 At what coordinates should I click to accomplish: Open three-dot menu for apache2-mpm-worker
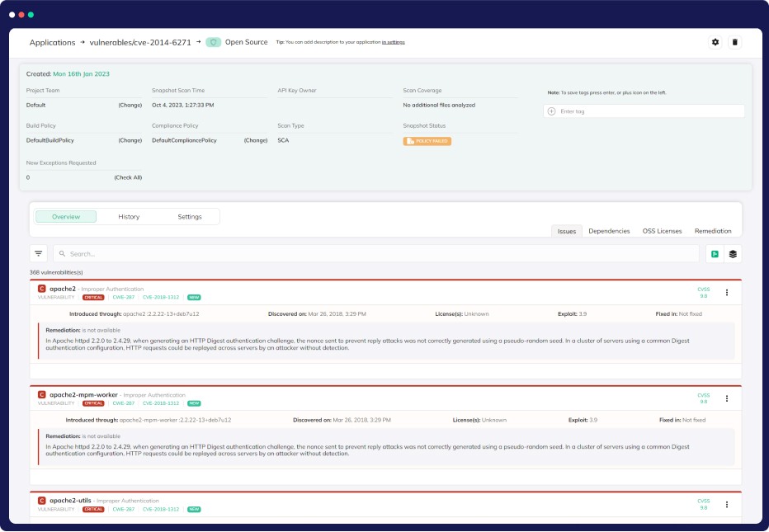[x=727, y=398]
